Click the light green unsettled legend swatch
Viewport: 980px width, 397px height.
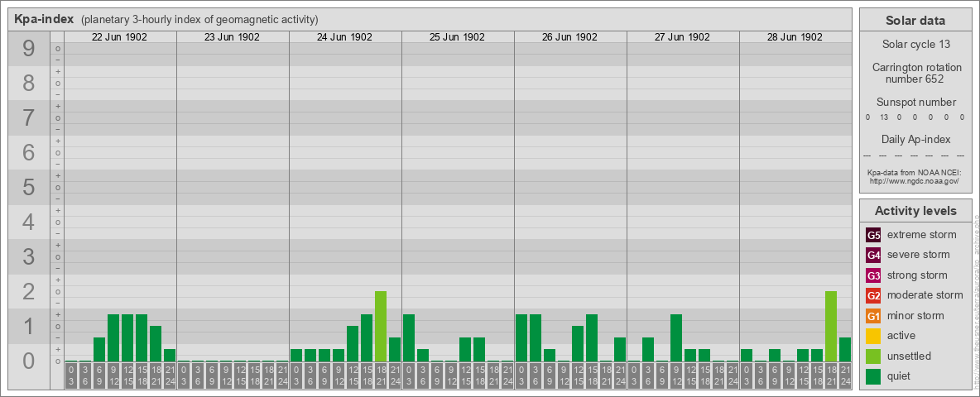click(874, 356)
